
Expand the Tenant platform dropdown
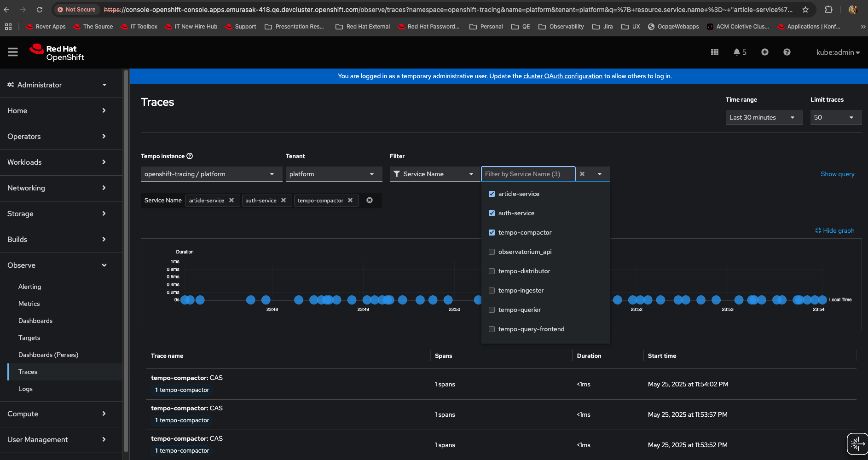point(333,174)
